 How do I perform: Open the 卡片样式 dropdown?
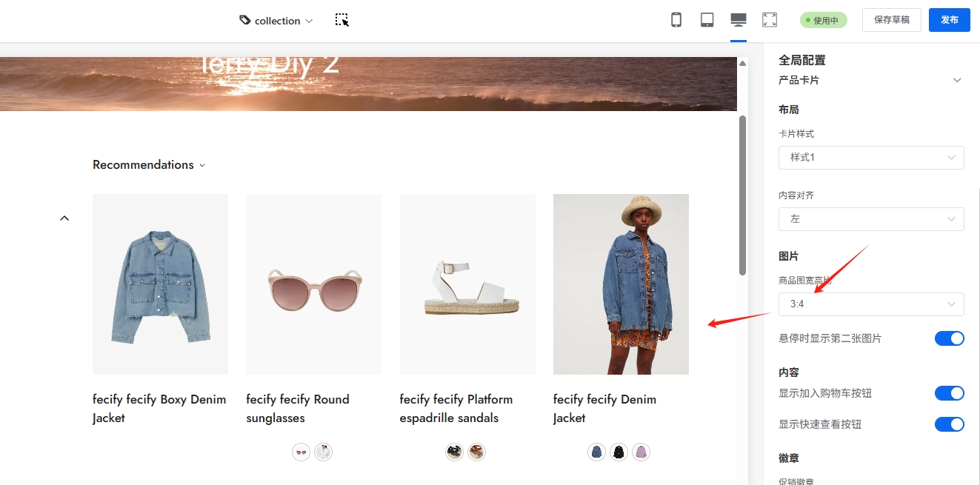870,158
